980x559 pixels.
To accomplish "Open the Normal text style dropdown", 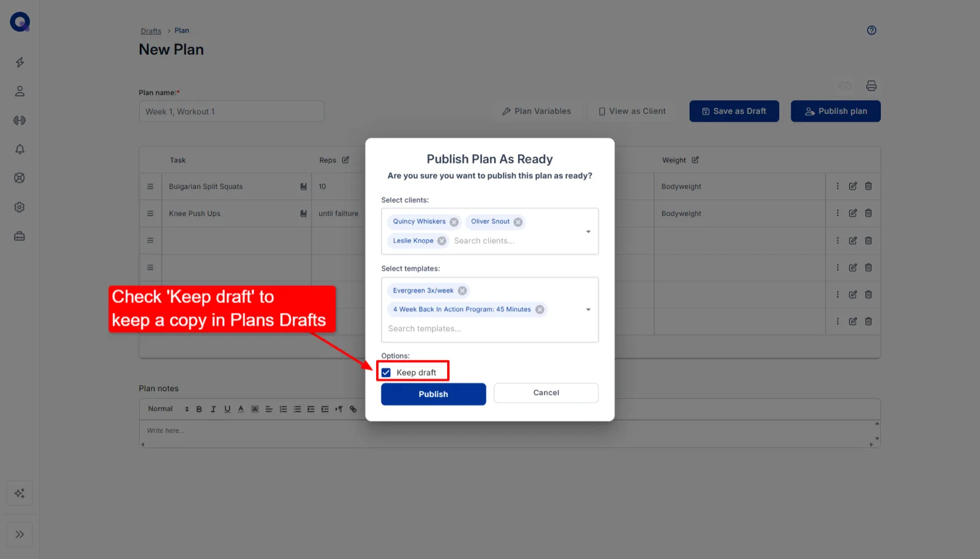I will click(x=168, y=409).
